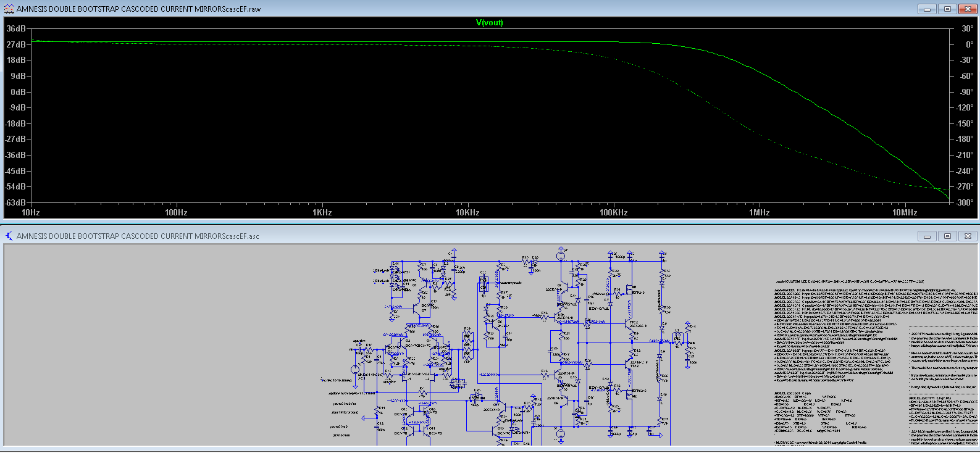Click the 1KHz frequency axis label

coord(322,213)
